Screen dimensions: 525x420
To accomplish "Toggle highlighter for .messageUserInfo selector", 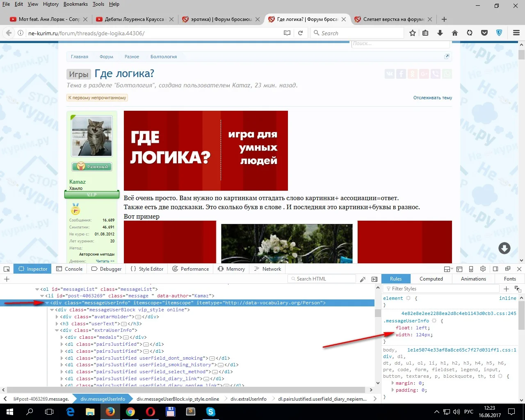I will [x=434, y=321].
